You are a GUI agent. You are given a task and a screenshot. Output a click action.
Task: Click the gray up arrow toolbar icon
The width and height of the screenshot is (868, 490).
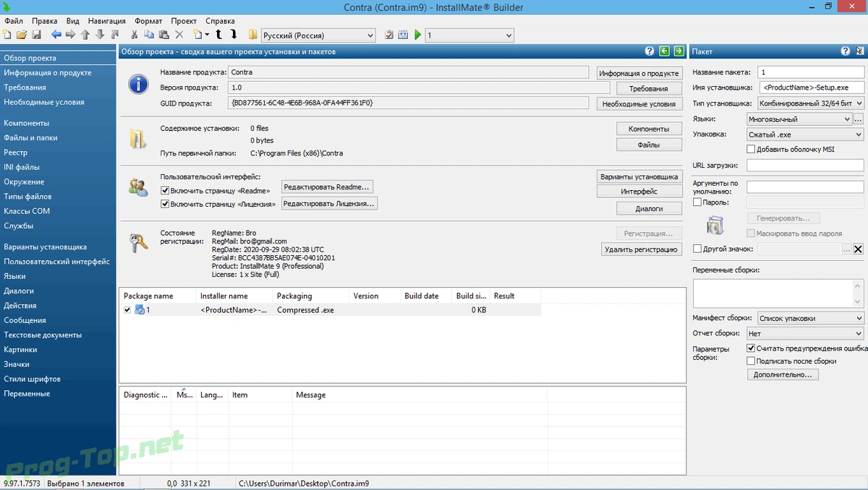(x=85, y=35)
